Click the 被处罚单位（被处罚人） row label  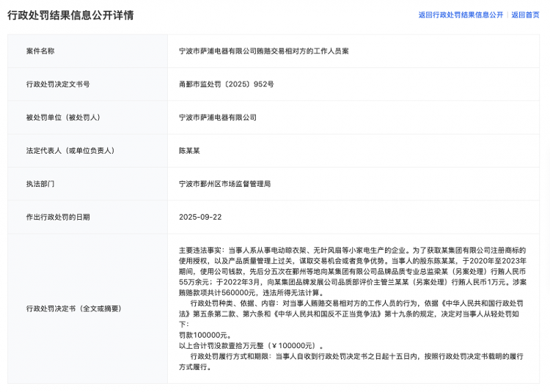coord(63,117)
